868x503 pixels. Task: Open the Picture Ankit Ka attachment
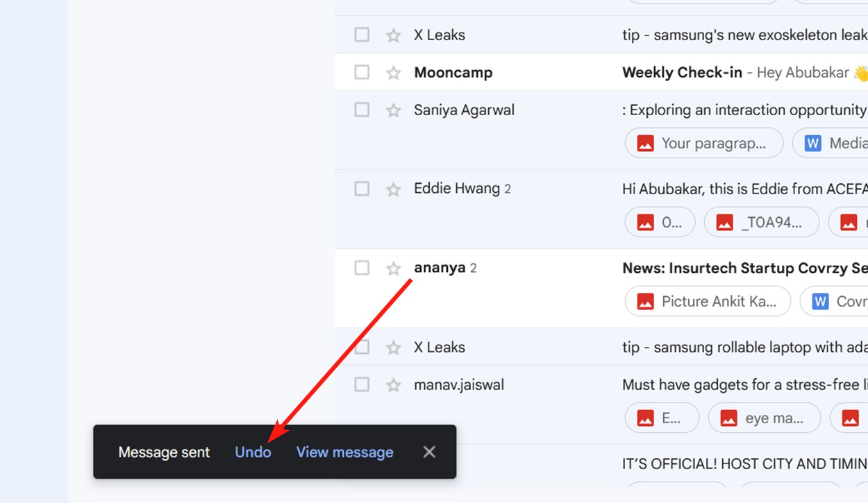pos(707,301)
